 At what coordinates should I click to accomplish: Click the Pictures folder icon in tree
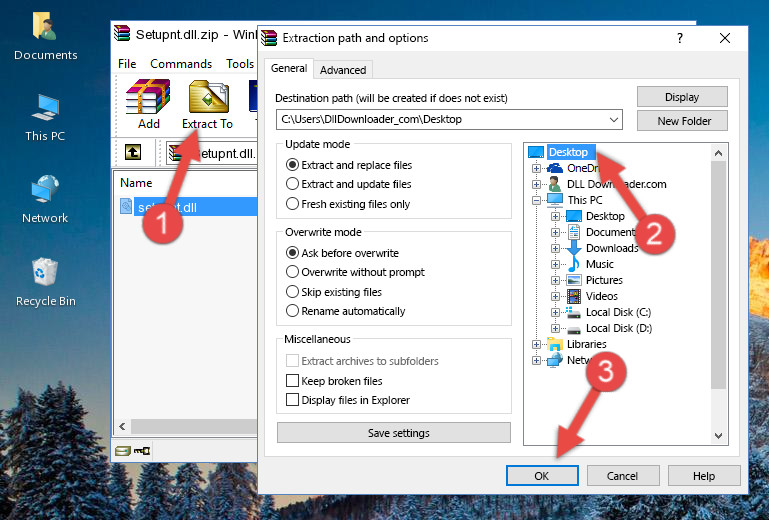click(x=574, y=280)
